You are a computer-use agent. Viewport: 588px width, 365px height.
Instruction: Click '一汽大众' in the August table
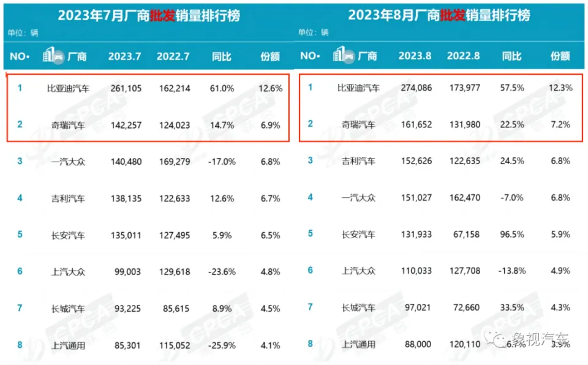click(358, 198)
